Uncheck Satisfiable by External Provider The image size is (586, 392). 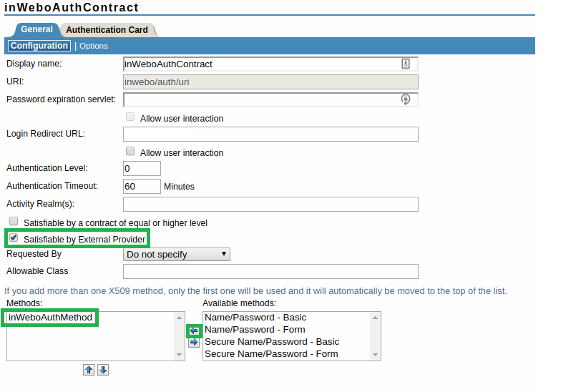click(14, 238)
